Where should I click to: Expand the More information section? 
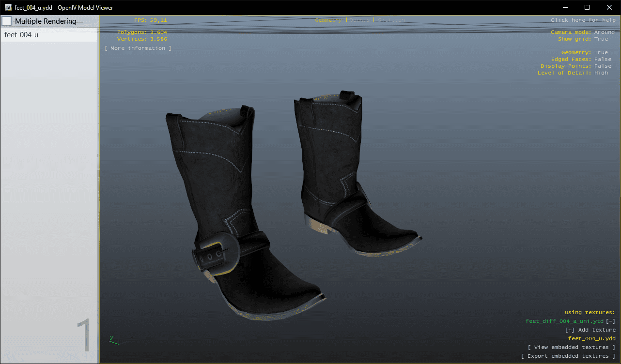point(138,48)
